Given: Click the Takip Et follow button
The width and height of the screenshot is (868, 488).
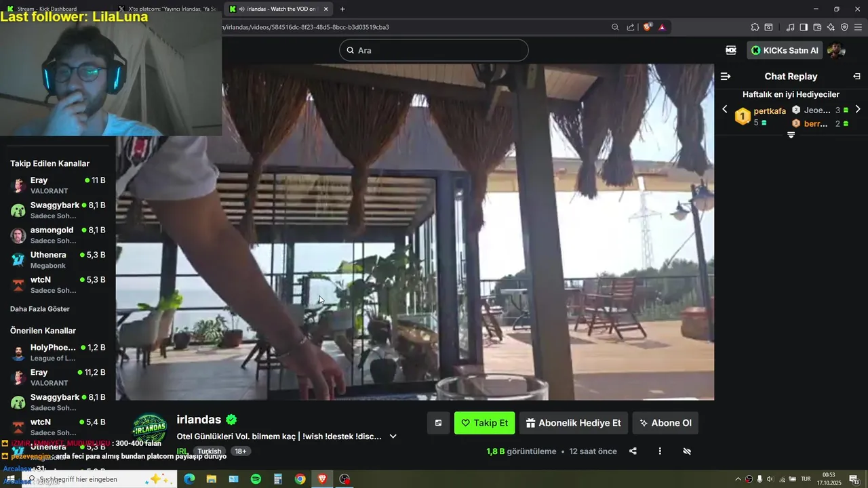Looking at the screenshot, I should tap(484, 423).
